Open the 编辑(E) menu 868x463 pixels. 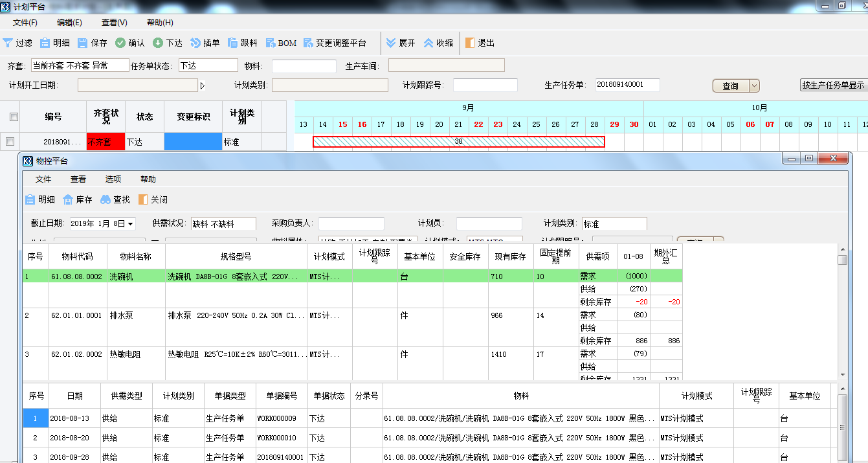tap(69, 23)
